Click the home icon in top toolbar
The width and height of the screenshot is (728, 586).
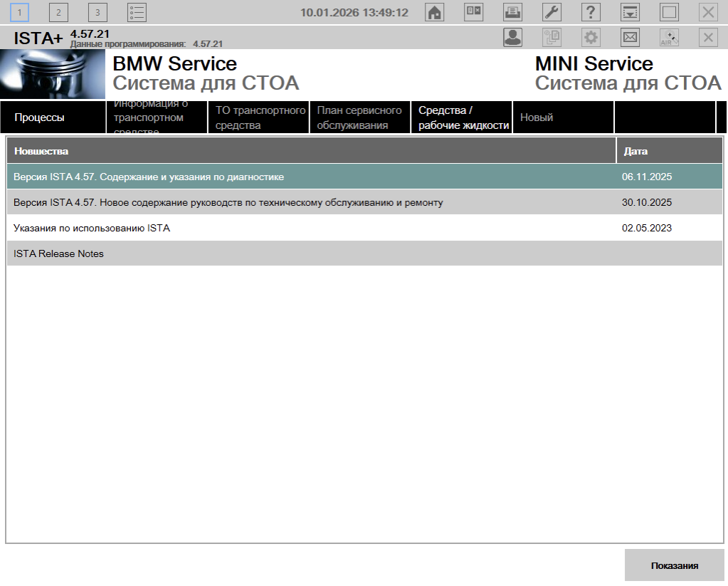(434, 12)
